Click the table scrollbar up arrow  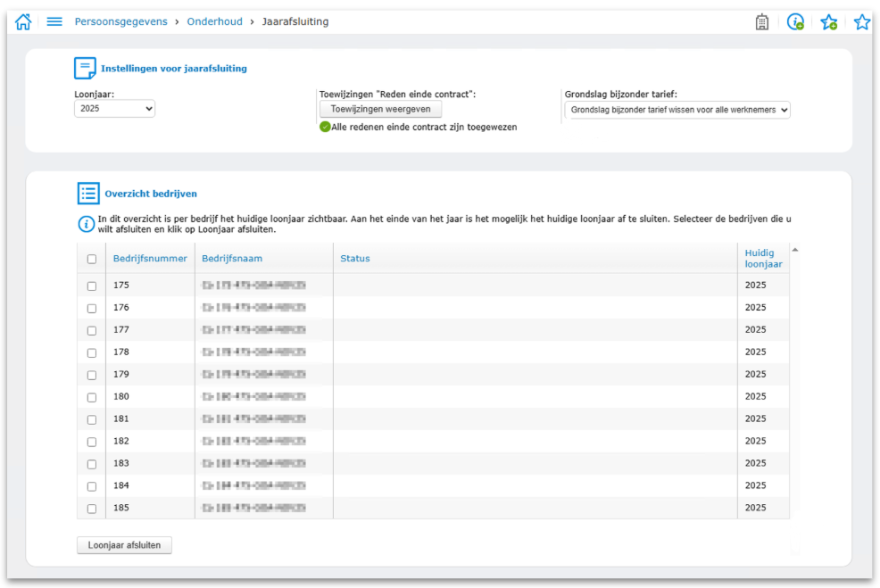click(794, 249)
